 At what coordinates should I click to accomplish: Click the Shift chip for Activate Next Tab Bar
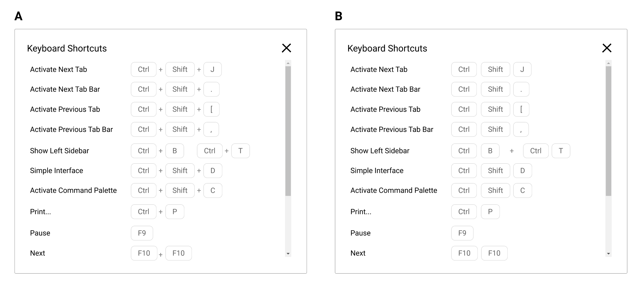180,89
